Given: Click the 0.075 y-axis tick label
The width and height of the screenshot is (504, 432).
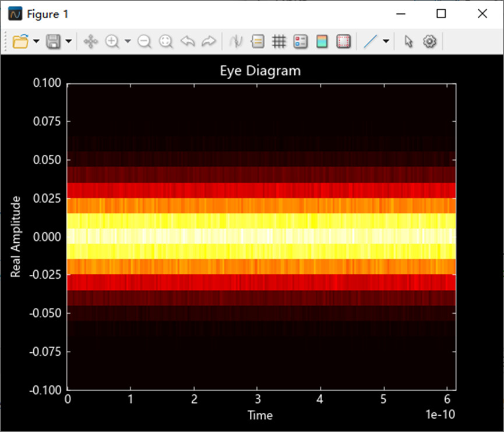Looking at the screenshot, I should point(47,122).
